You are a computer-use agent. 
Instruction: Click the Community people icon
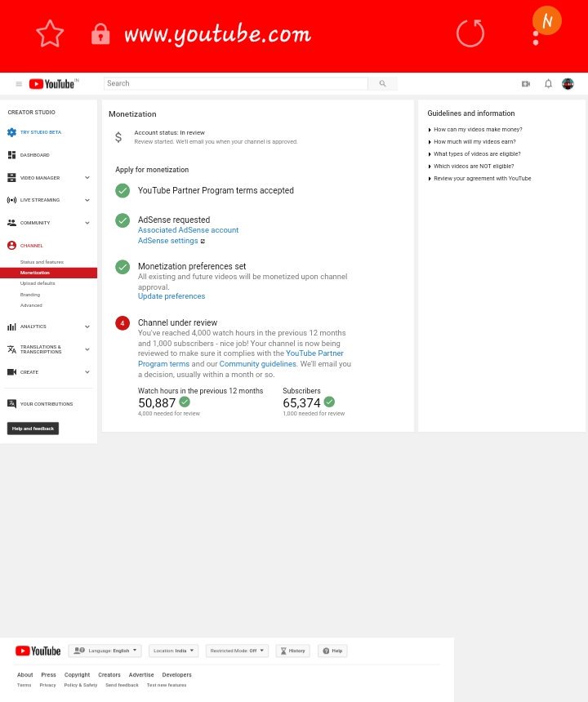pos(11,223)
